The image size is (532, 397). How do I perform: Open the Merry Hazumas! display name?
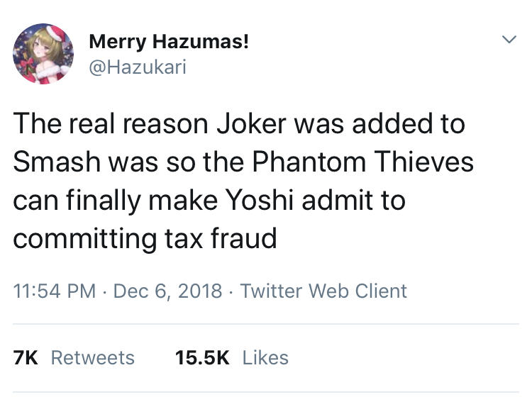(169, 42)
